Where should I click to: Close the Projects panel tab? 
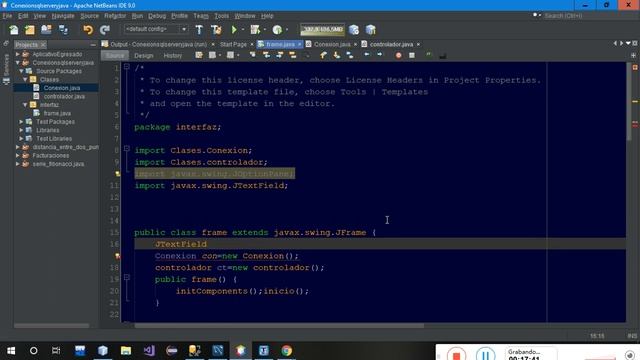43,44
